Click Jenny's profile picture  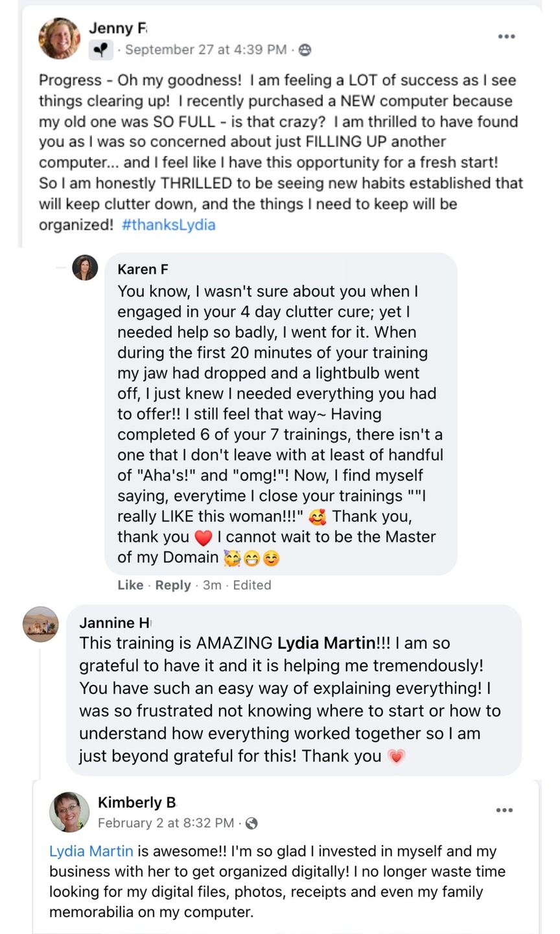point(60,38)
